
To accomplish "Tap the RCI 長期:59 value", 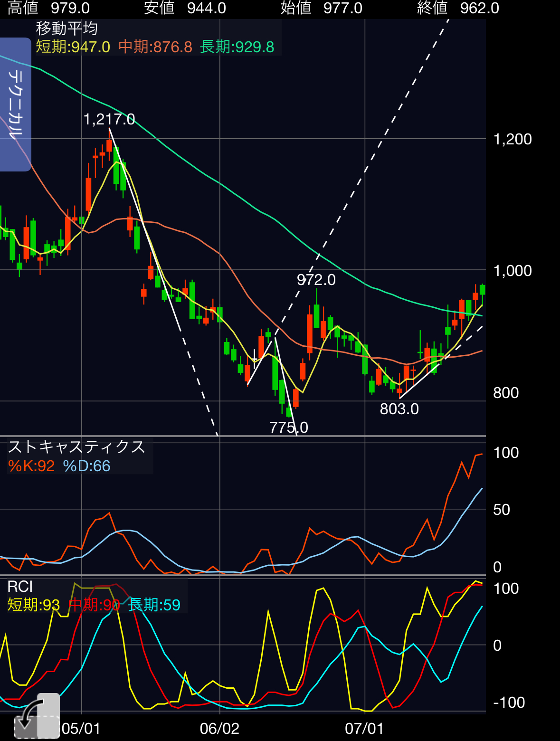I will pos(154,605).
